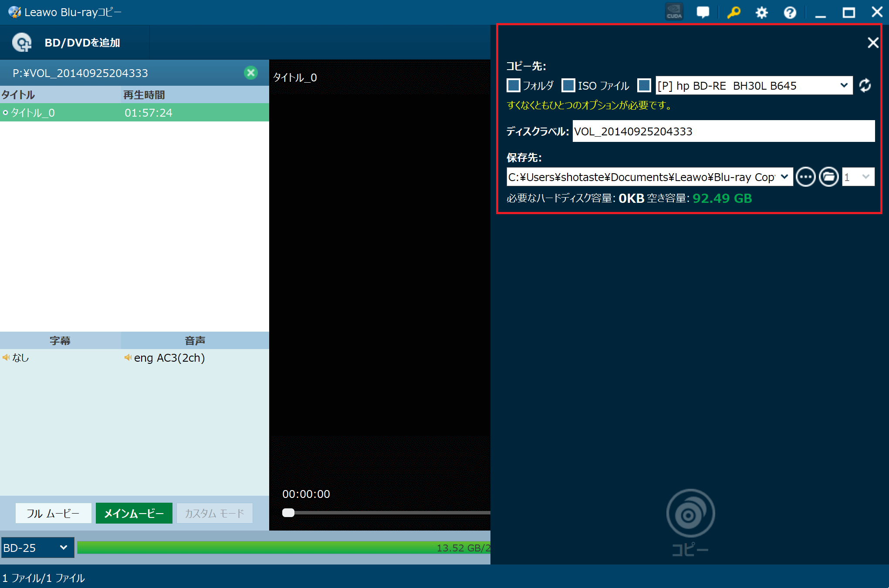The height and width of the screenshot is (588, 889).
Task: Click the ディスクラベル input field
Action: [723, 131]
